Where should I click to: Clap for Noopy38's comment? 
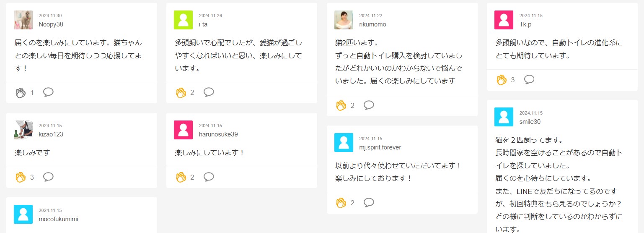click(21, 92)
